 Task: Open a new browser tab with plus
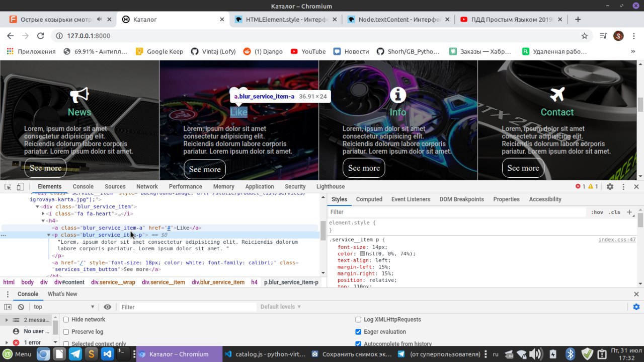click(x=578, y=19)
